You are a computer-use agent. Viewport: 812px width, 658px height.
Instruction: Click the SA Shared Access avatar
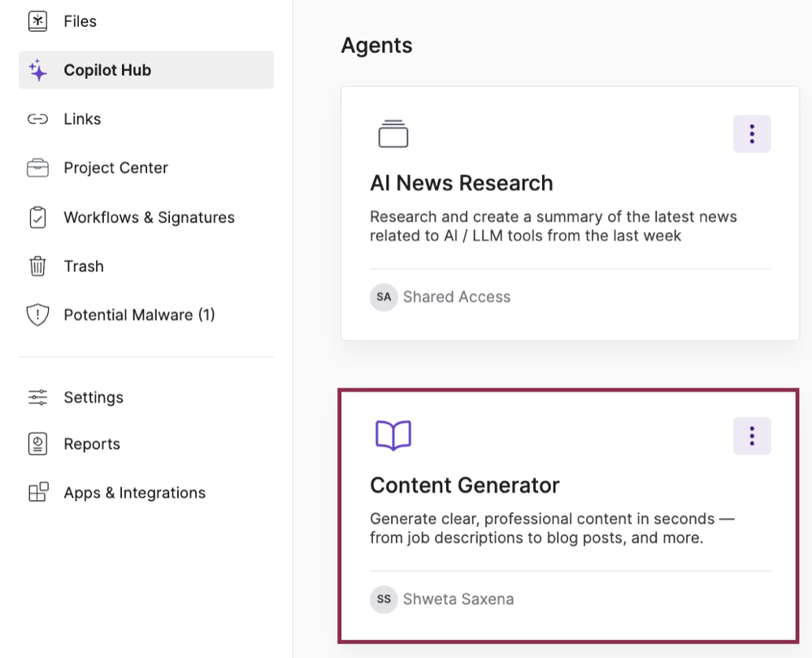point(384,298)
